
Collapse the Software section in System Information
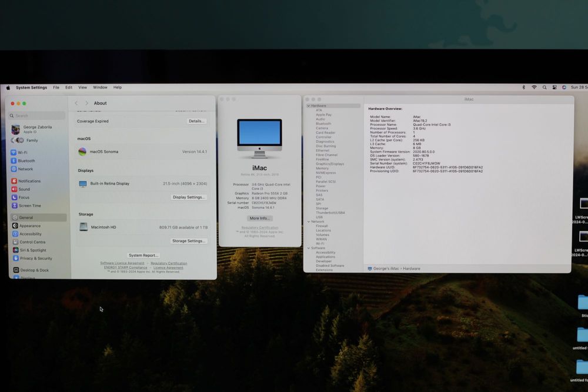309,248
